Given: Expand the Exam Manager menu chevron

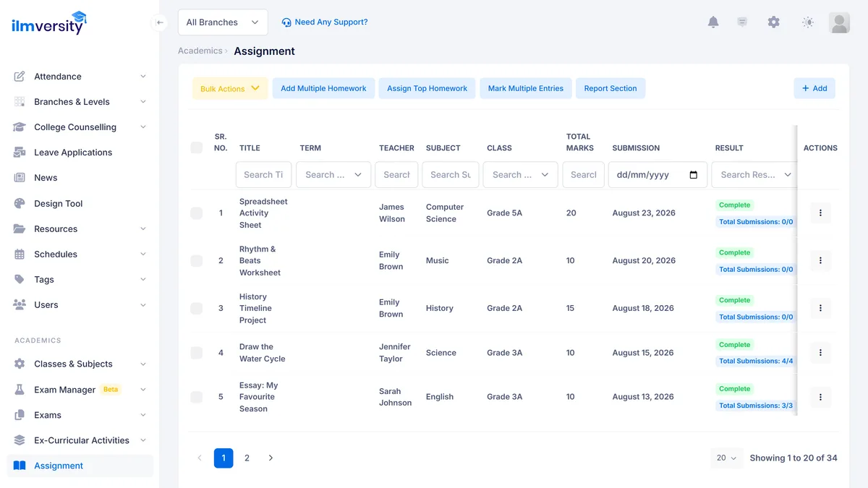Looking at the screenshot, I should click(x=143, y=390).
